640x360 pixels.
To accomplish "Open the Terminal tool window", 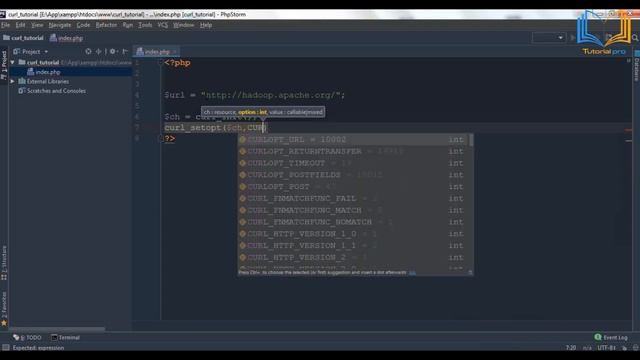I will point(65,338).
